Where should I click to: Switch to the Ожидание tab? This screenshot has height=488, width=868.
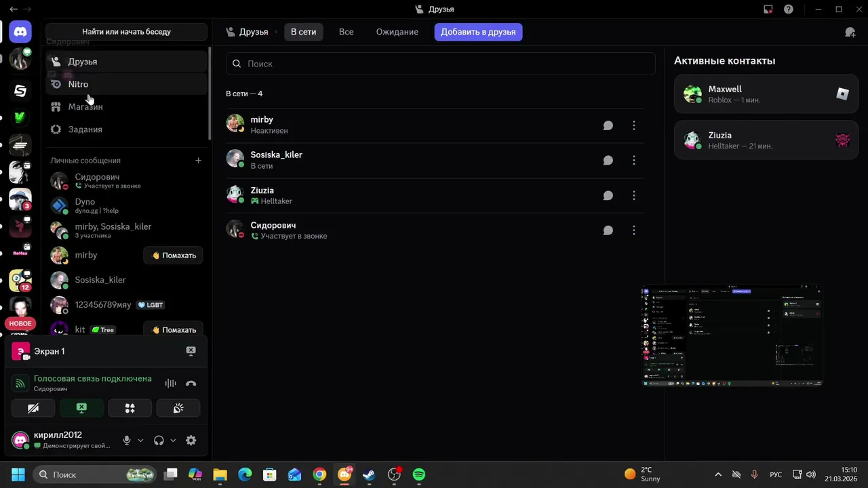[397, 32]
